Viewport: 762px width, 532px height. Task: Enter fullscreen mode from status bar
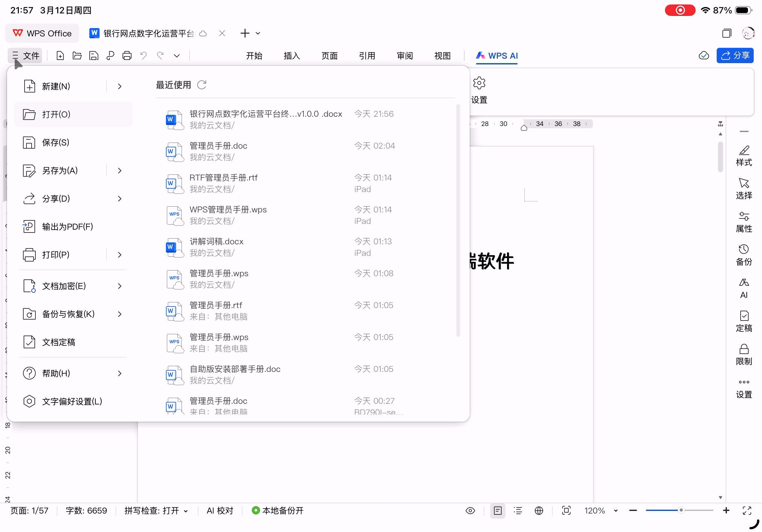point(747,510)
